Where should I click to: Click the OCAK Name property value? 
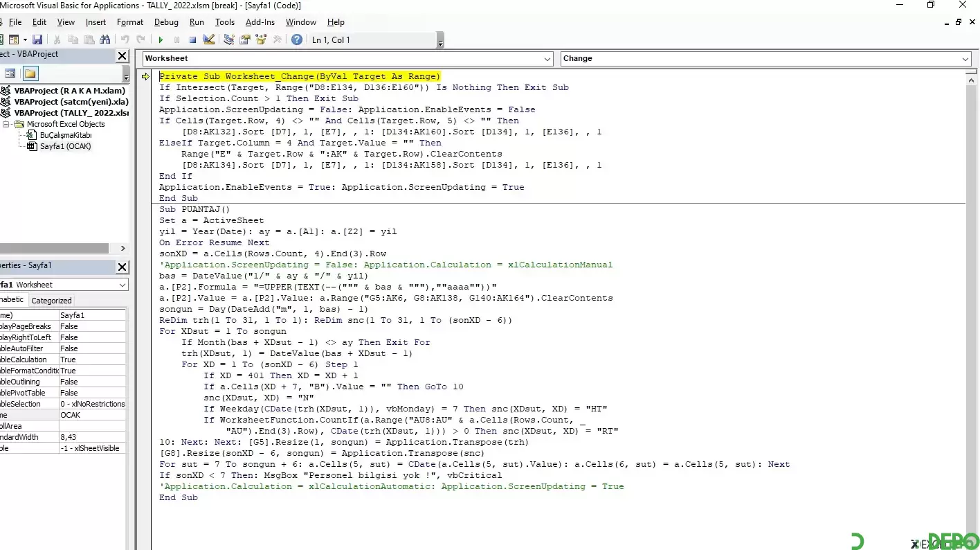point(92,415)
